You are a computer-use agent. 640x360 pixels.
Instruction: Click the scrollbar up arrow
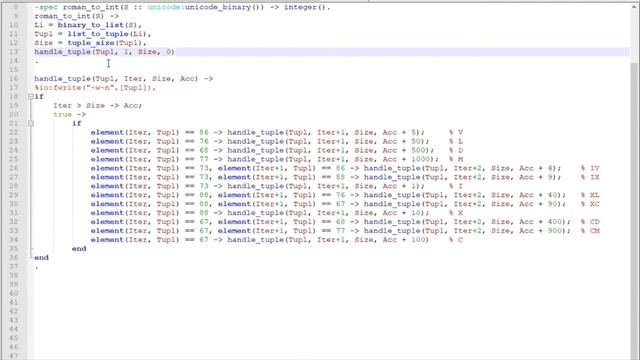634,7
